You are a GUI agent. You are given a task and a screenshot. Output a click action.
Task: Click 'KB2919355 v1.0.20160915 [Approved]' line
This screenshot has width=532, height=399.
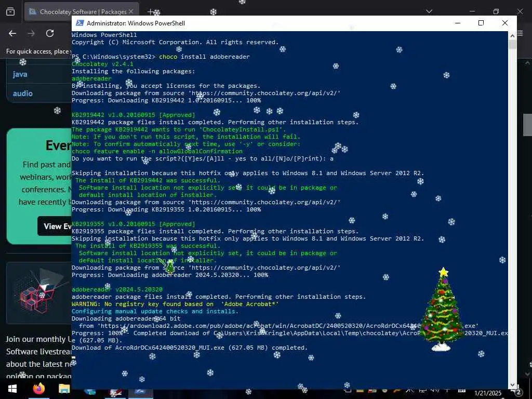134,224
